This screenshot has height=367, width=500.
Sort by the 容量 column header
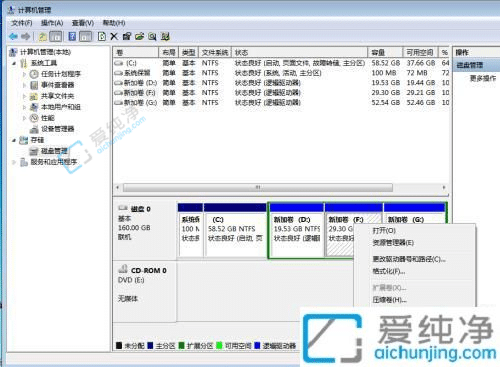click(385, 52)
